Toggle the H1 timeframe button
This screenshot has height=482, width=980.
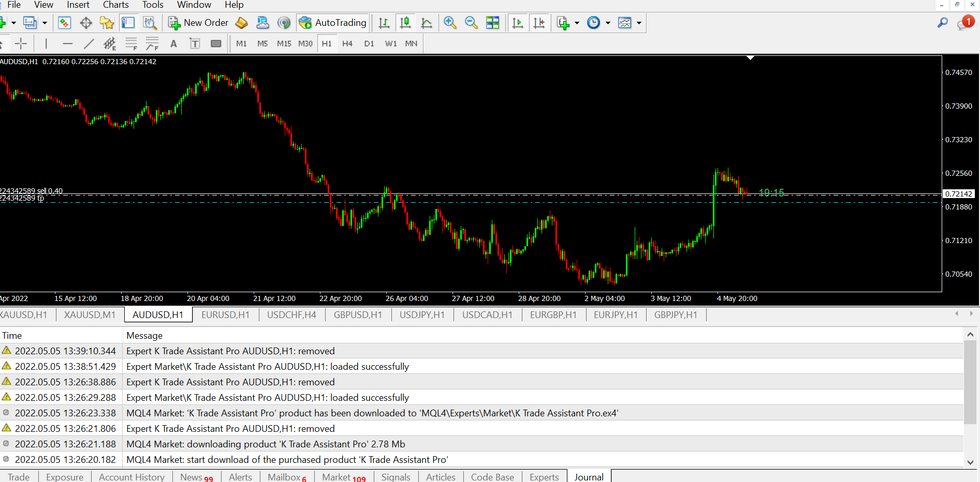coord(327,44)
